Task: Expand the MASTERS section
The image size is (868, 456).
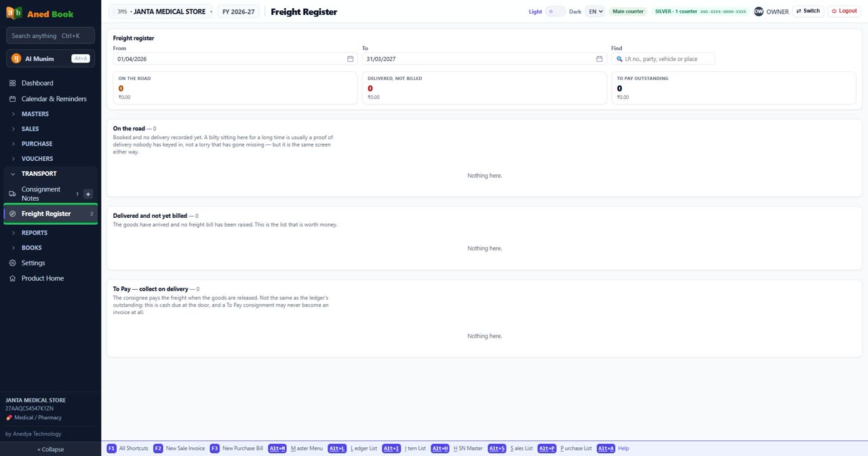Action: [51, 114]
